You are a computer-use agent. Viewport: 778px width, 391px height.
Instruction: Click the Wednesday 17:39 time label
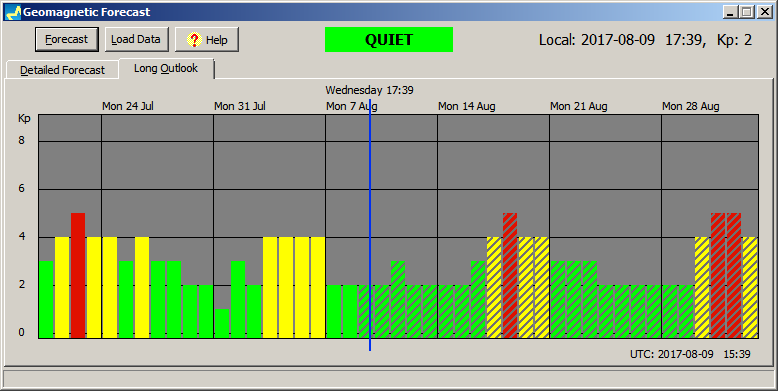pos(370,90)
